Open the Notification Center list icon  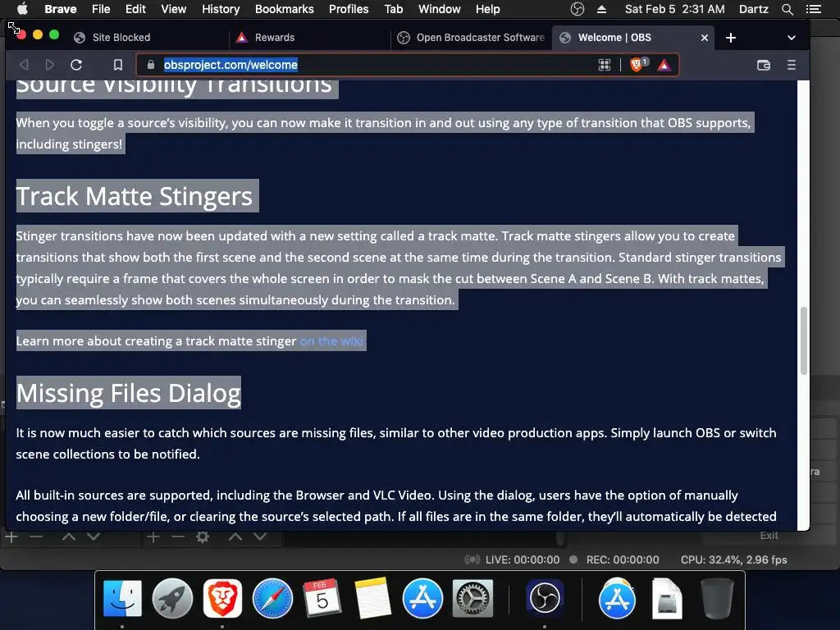[813, 9]
